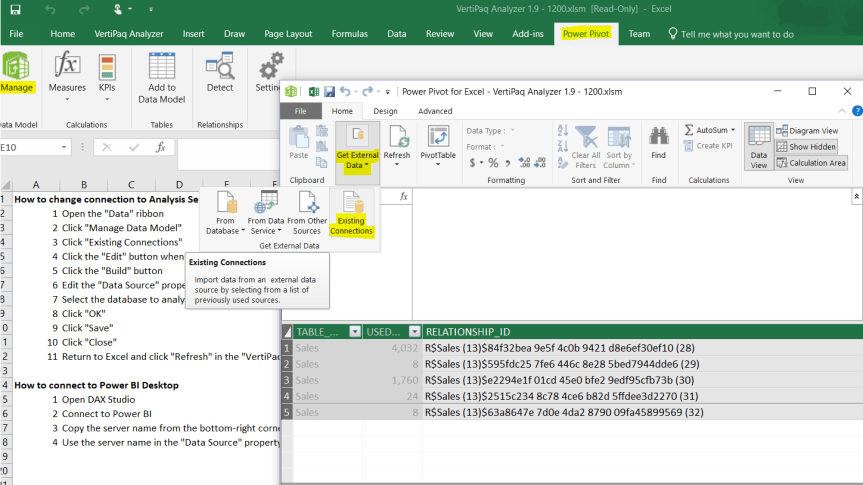Screen dimensions: 863x485
Task: Click Create KPI
Action: [x=708, y=146]
